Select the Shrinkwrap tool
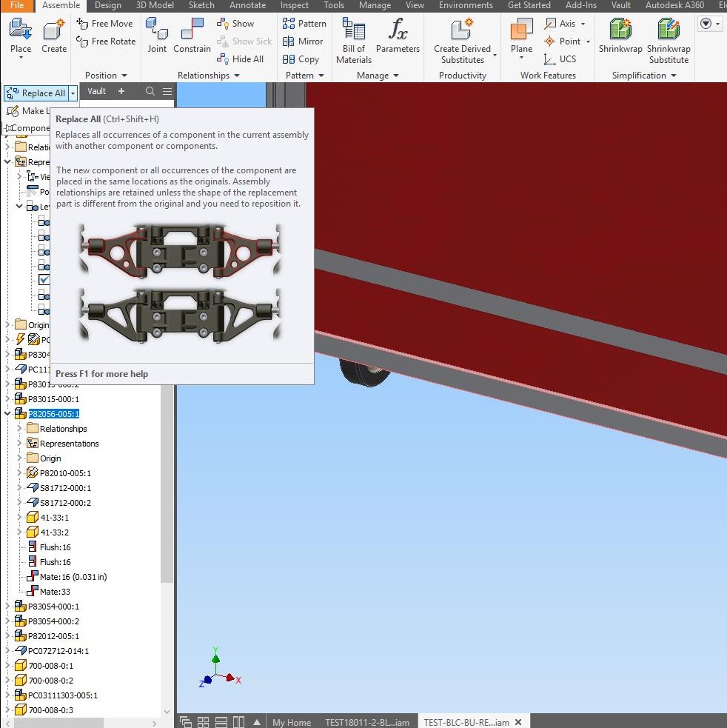727x728 pixels. [x=620, y=35]
